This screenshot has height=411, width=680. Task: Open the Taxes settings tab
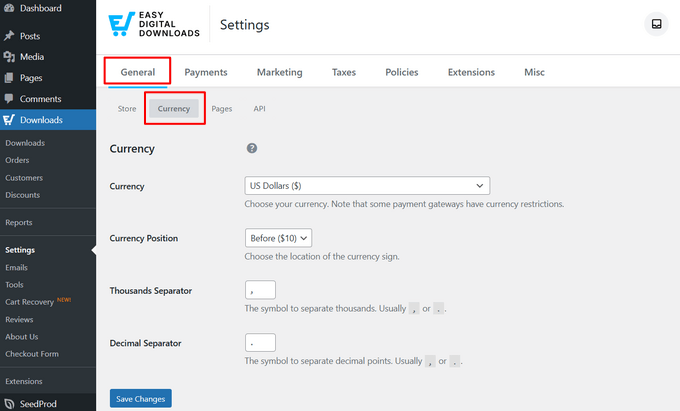point(344,72)
